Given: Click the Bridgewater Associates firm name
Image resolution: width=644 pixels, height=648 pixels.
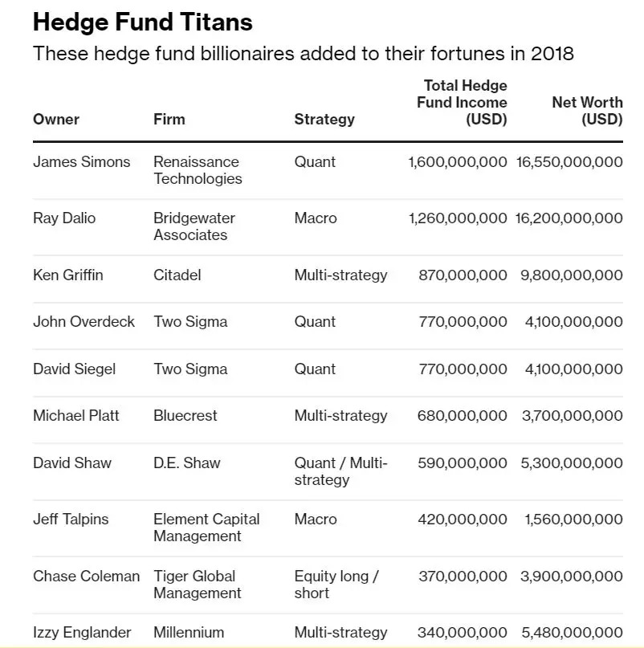Looking at the screenshot, I should (x=194, y=226).
